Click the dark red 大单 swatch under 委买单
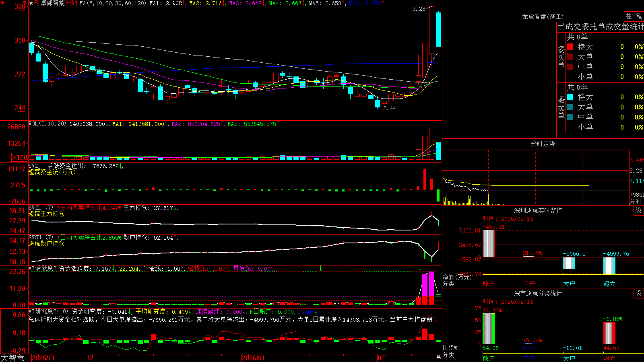 [570, 57]
